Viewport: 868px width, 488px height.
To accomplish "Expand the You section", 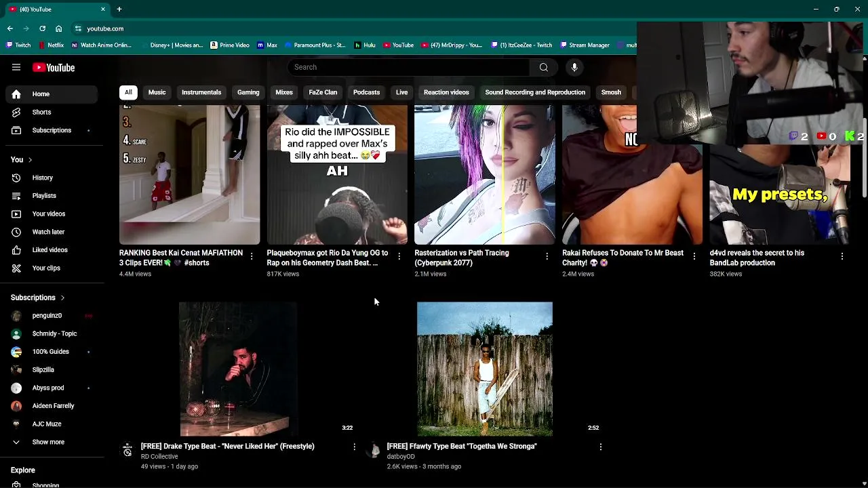I will point(21,160).
